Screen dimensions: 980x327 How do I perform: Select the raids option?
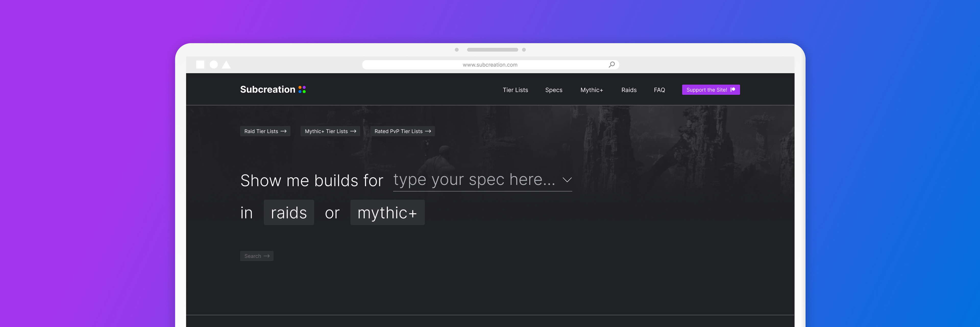289,212
